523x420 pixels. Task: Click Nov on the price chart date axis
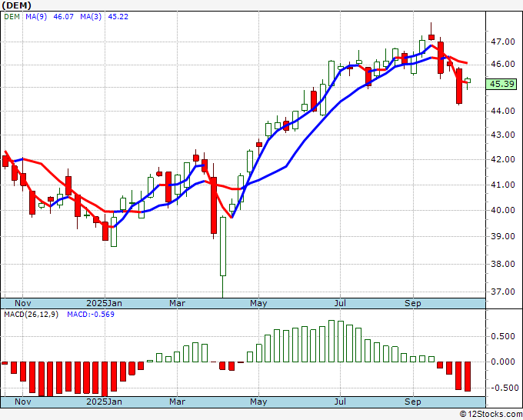coord(22,303)
